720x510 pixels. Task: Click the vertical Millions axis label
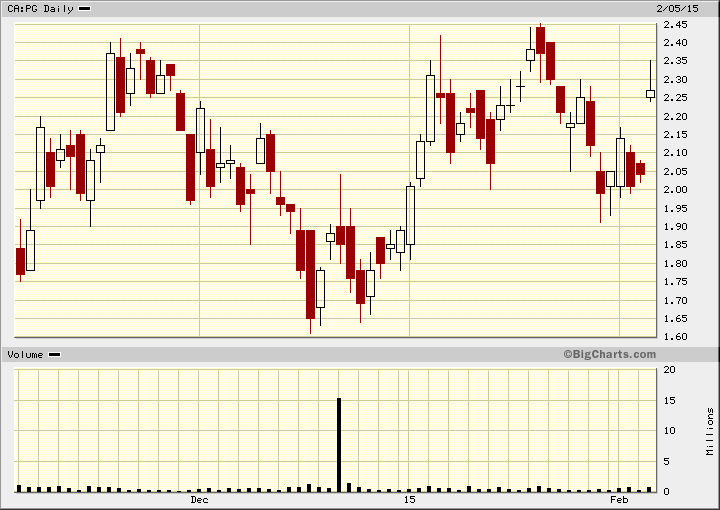(x=710, y=431)
